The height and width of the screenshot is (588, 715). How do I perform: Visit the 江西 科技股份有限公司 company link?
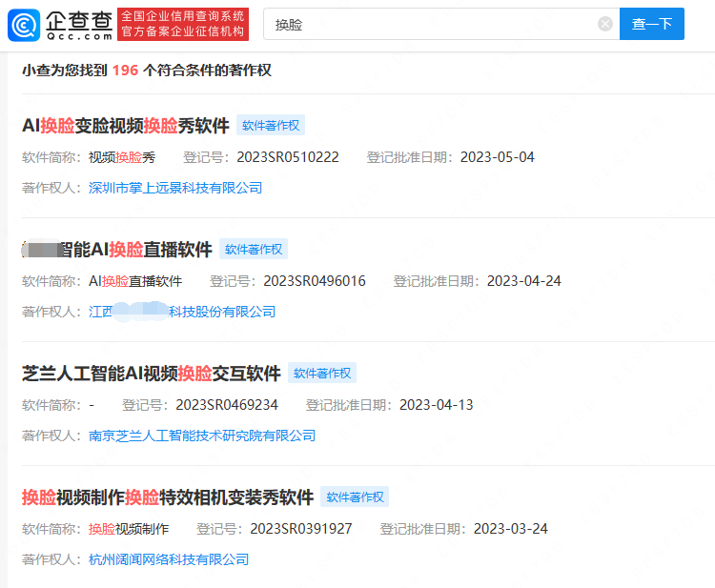tap(181, 312)
